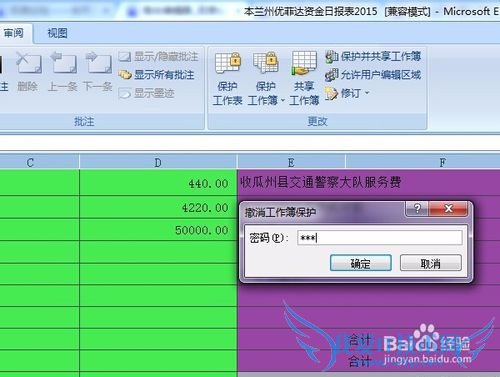Confirm with the 确定 button
500x377 pixels.
(x=361, y=263)
